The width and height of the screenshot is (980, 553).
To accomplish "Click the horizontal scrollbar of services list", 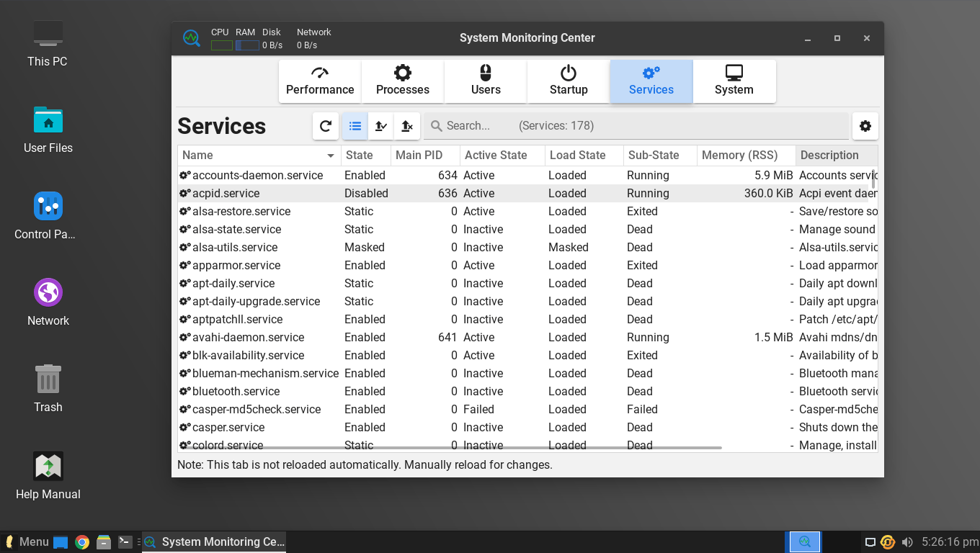I will click(x=450, y=448).
